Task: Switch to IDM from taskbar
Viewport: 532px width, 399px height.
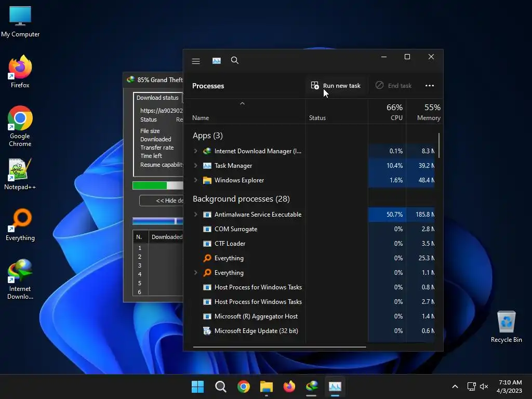Action: (312, 387)
